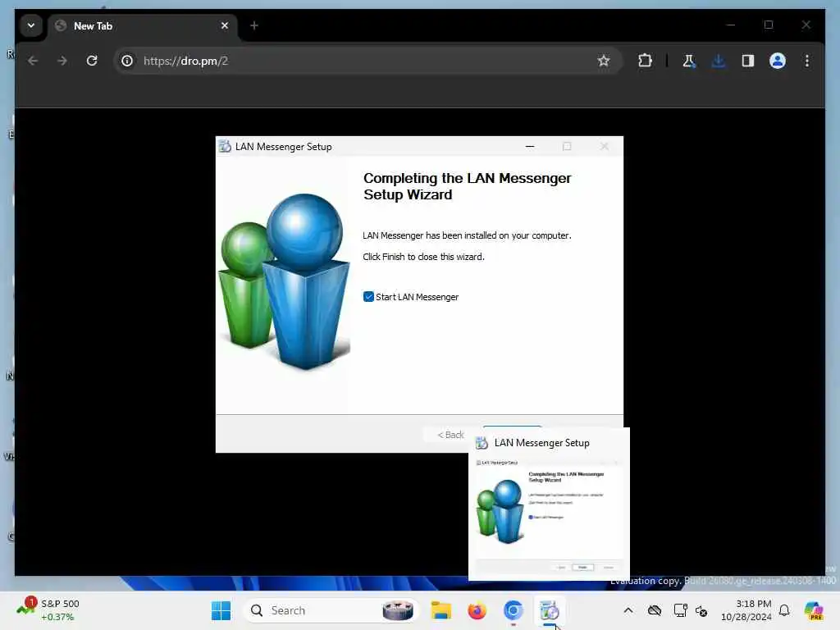Click the cloud sync tray icon
This screenshot has height=630, width=840.
(654, 610)
